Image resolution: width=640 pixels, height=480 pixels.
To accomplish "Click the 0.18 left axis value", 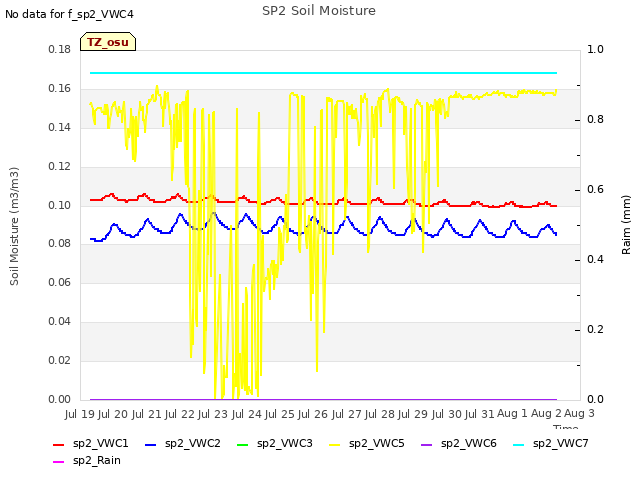I will tap(60, 50).
